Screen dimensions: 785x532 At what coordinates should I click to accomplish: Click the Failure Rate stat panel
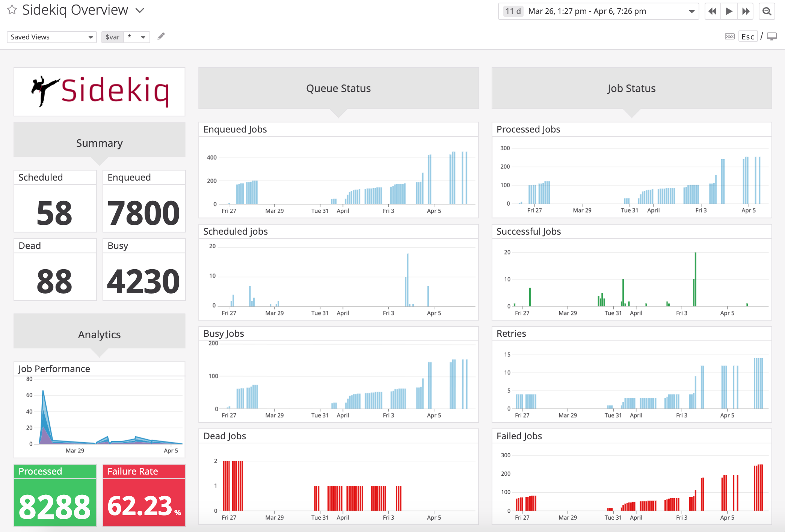point(144,495)
